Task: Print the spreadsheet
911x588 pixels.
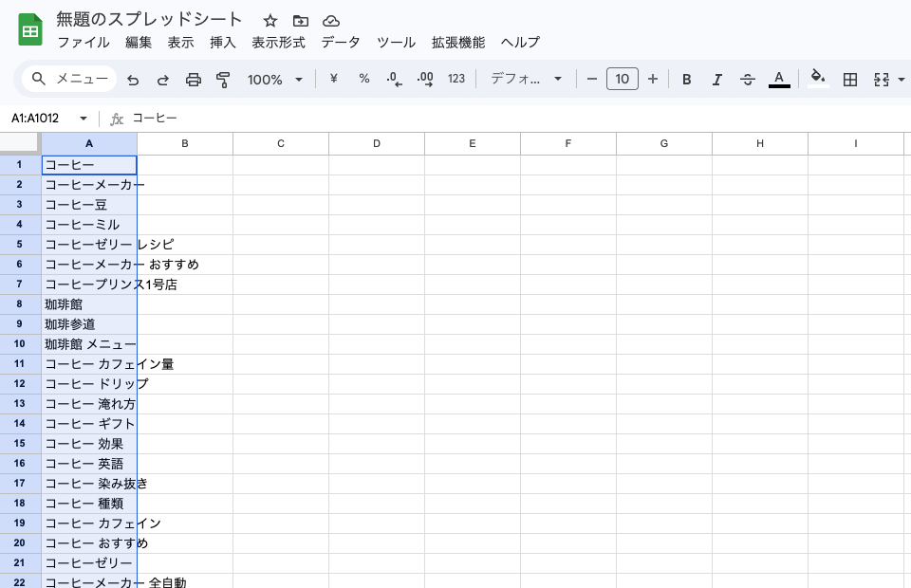Action: tap(194, 80)
